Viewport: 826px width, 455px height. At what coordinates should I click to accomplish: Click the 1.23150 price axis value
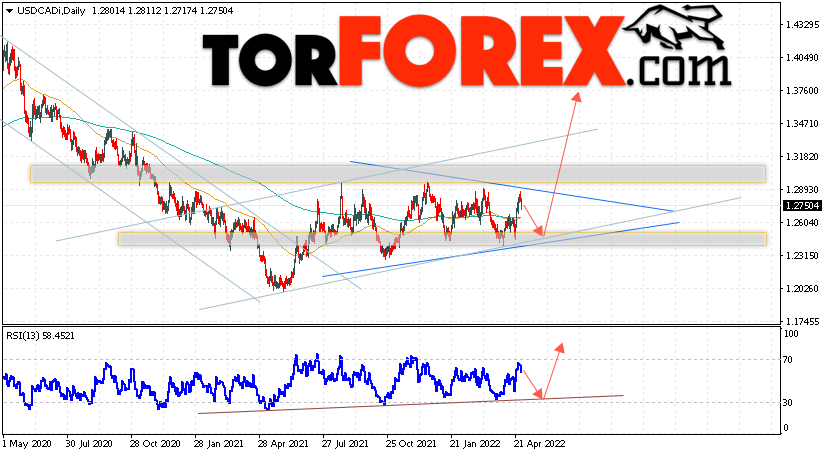click(801, 256)
